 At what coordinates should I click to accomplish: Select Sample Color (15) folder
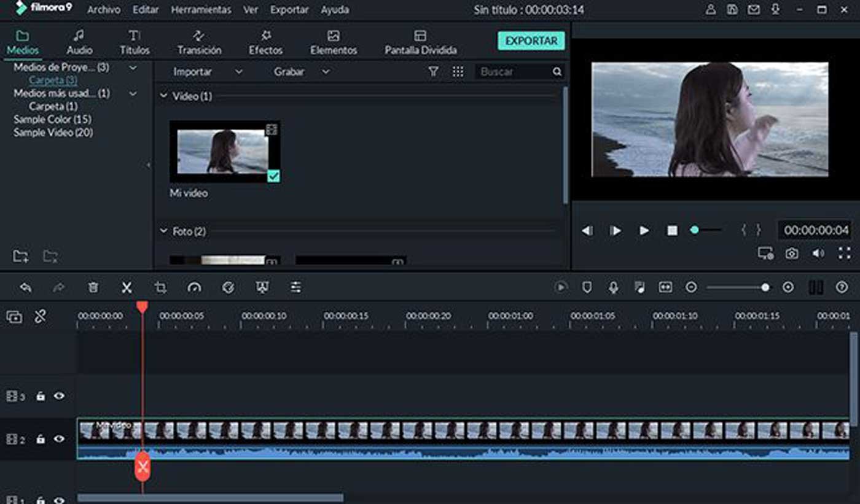click(52, 119)
